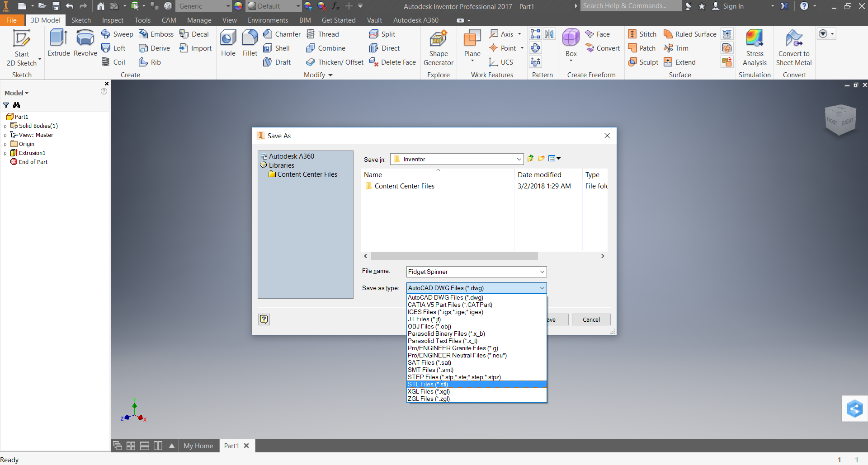Switch to the Inspect ribbon tab
The height and width of the screenshot is (465, 868).
(113, 20)
